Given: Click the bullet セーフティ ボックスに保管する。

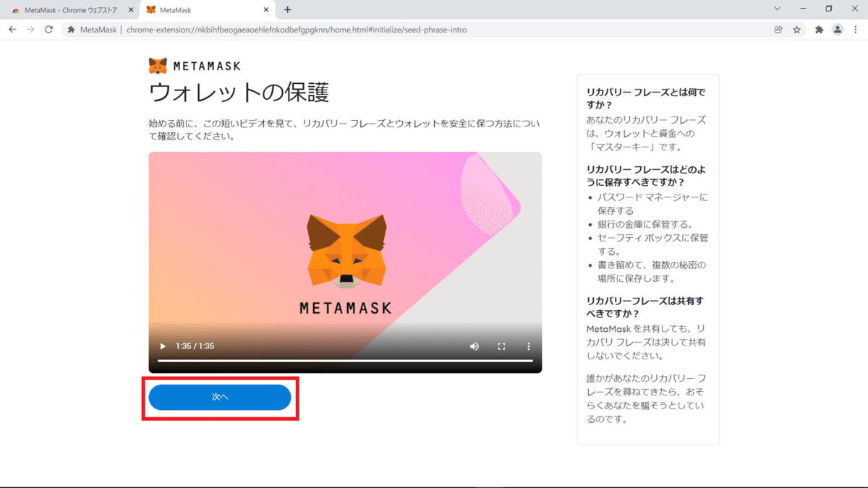Looking at the screenshot, I should [x=652, y=244].
